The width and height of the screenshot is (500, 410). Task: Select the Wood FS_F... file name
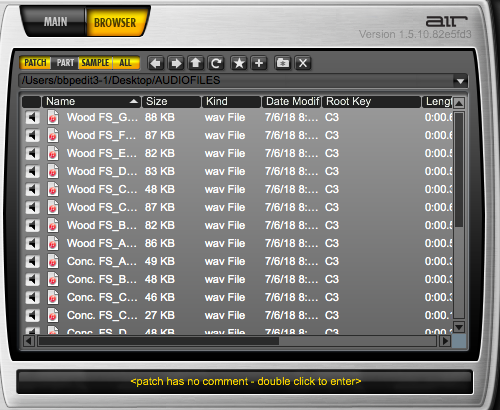(101, 135)
